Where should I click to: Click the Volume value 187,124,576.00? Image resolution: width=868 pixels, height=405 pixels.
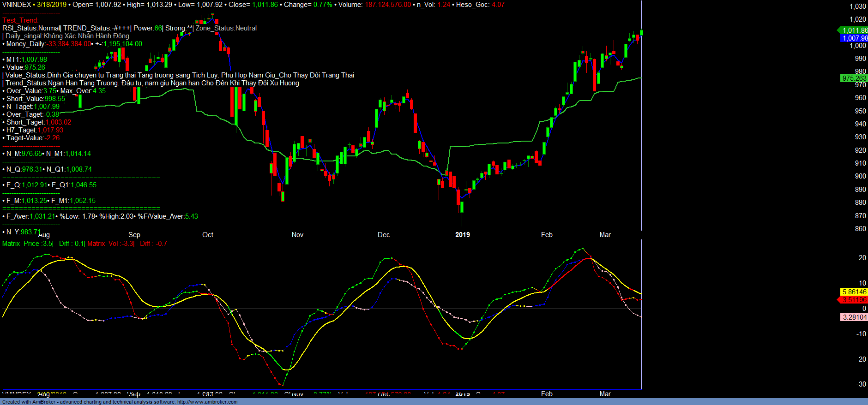[388, 5]
